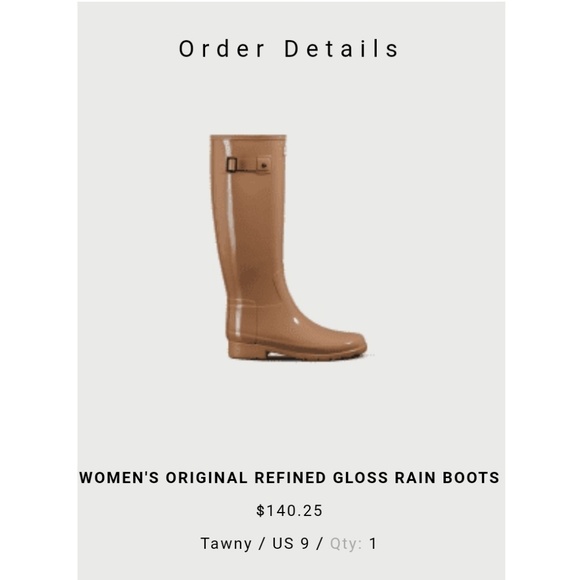Viewport: 580px width, 580px height.
Task: Click "ORIGINAL" in the product title
Action: (x=206, y=478)
